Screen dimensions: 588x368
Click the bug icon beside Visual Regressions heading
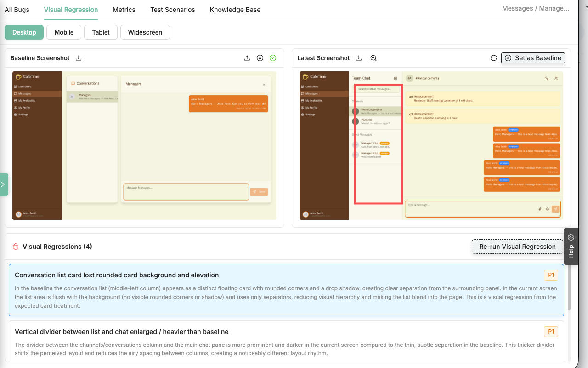[15, 247]
